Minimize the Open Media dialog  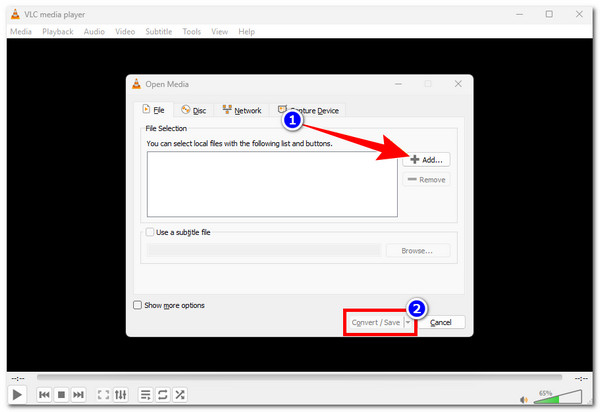click(398, 84)
